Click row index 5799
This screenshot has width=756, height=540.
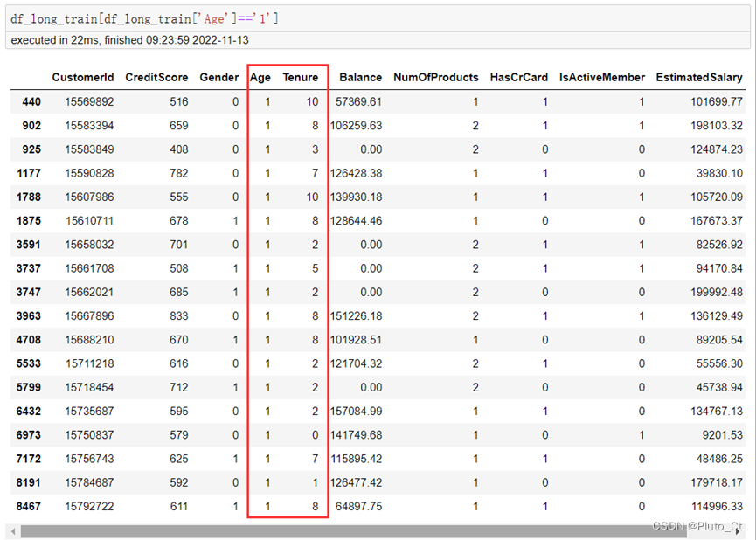click(29, 387)
